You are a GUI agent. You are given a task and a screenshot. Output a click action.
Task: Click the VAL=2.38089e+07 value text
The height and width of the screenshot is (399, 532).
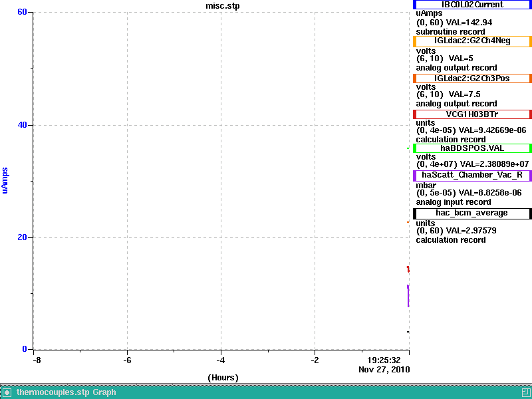[x=494, y=164]
